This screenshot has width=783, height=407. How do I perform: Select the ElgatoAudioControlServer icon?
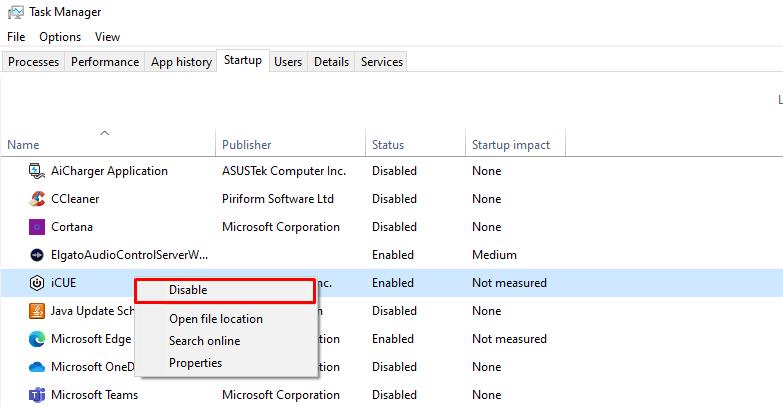(x=37, y=255)
